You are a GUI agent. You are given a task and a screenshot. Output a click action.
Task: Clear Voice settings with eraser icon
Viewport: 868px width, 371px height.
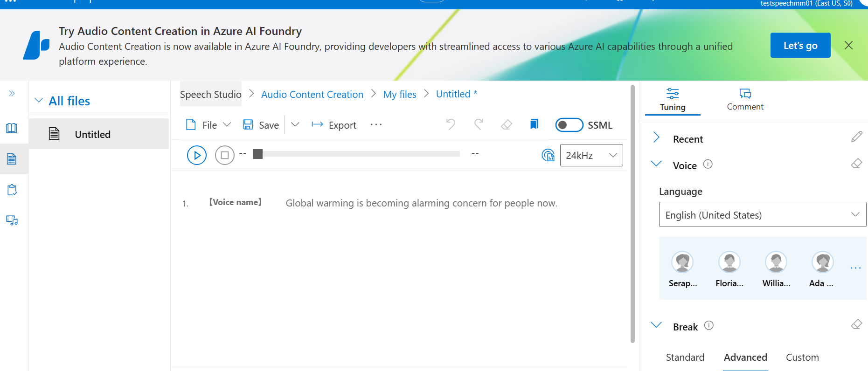[857, 164]
